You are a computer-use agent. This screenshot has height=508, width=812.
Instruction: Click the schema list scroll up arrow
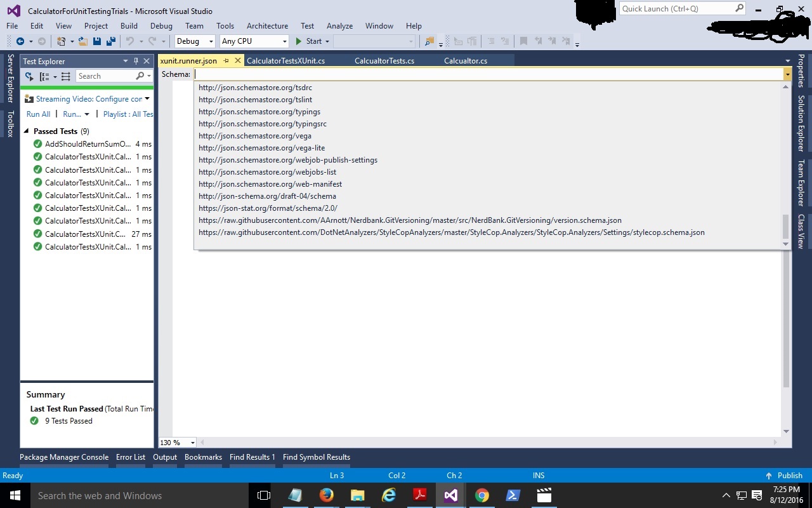(785, 87)
